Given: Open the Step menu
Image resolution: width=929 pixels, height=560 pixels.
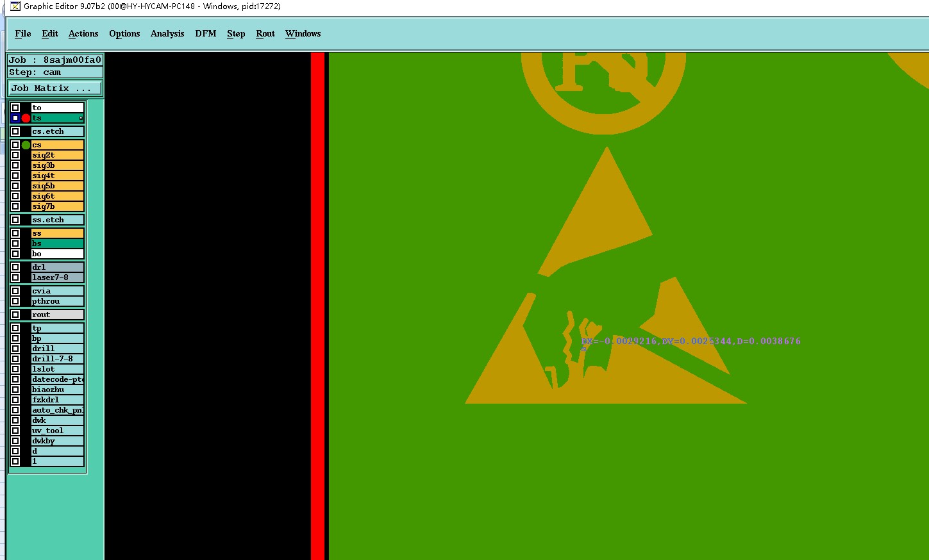Looking at the screenshot, I should point(236,34).
